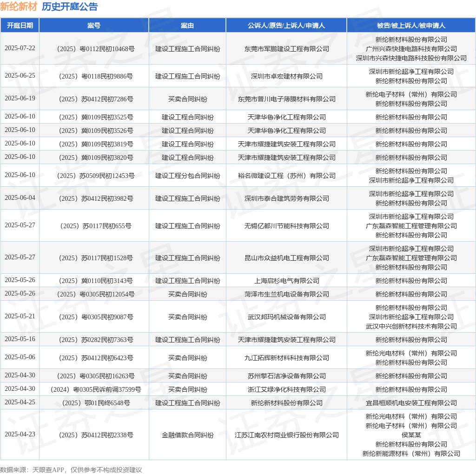Click plaintiff 武汉邦玛机械设备有限公司
The height and width of the screenshot is (474, 476).
[286, 317]
